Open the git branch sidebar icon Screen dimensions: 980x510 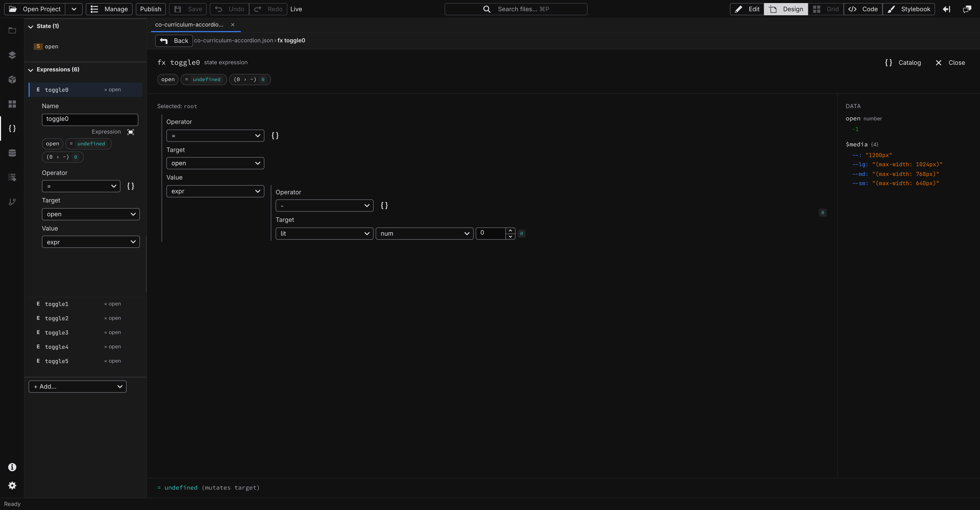[x=12, y=202]
